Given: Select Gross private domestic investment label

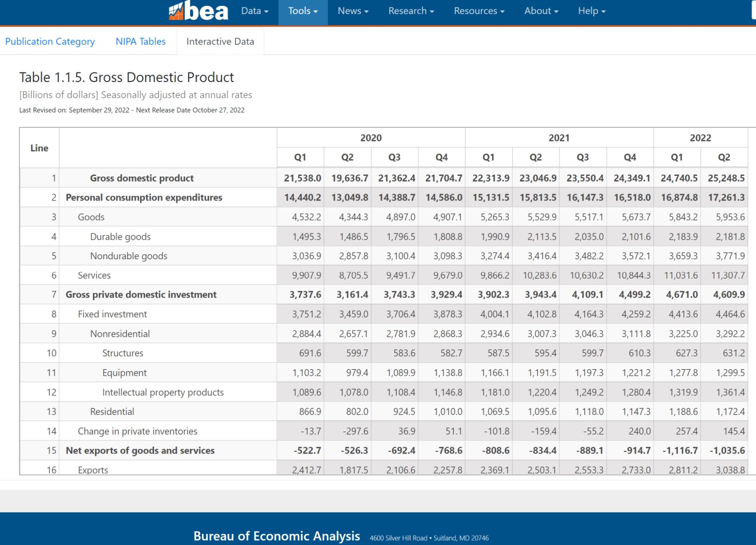Looking at the screenshot, I should 141,295.
